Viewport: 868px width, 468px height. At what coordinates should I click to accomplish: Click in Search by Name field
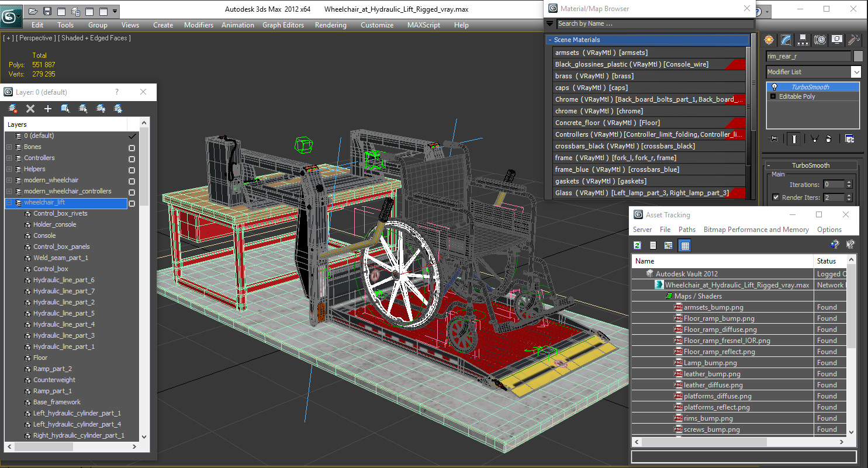[655, 24]
